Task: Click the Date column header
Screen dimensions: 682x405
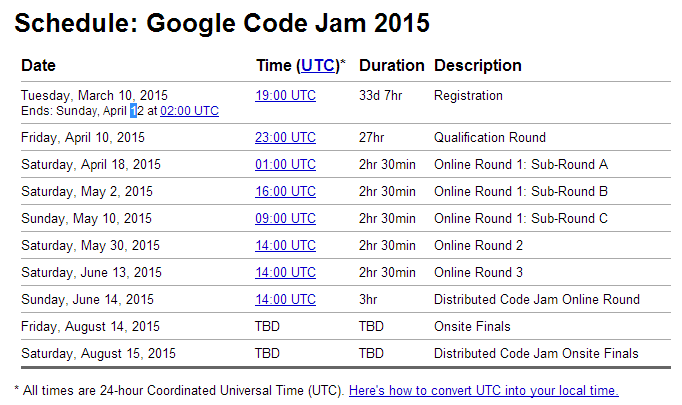Action: 38,65
